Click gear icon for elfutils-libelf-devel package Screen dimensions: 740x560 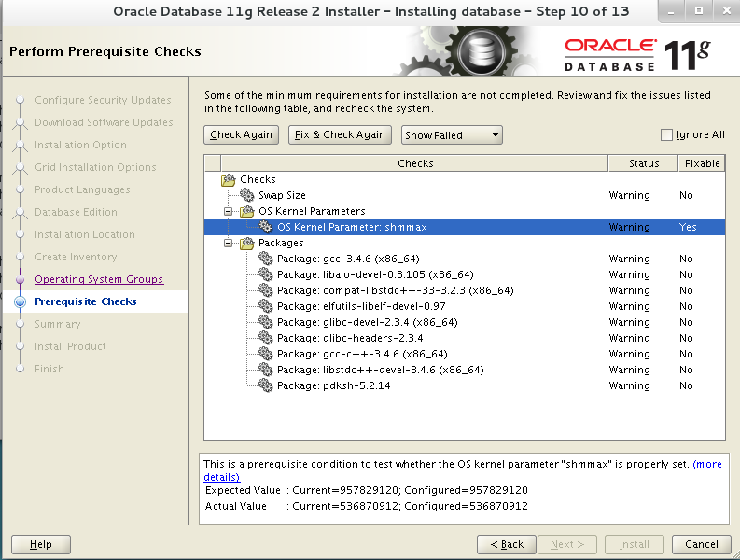tap(266, 306)
